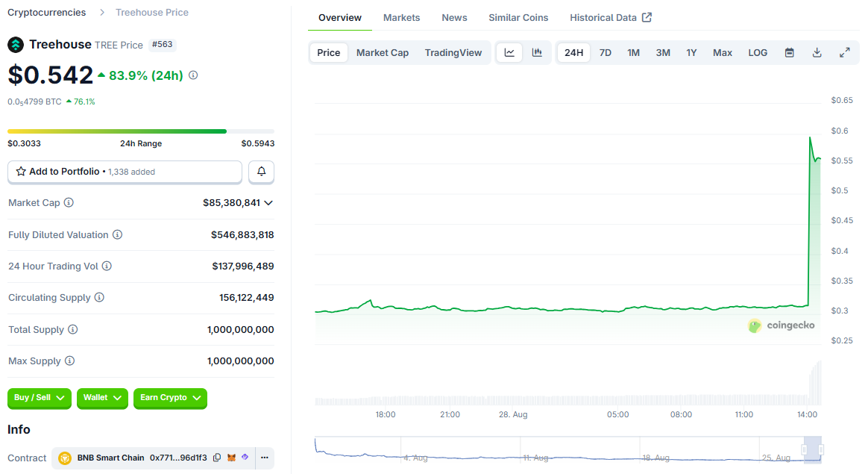This screenshot has width=868, height=474.
Task: Select the 1M time range
Action: 633,53
